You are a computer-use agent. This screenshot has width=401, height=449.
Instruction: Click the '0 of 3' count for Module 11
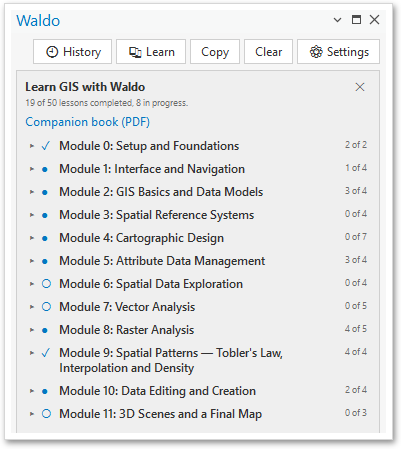tap(356, 413)
